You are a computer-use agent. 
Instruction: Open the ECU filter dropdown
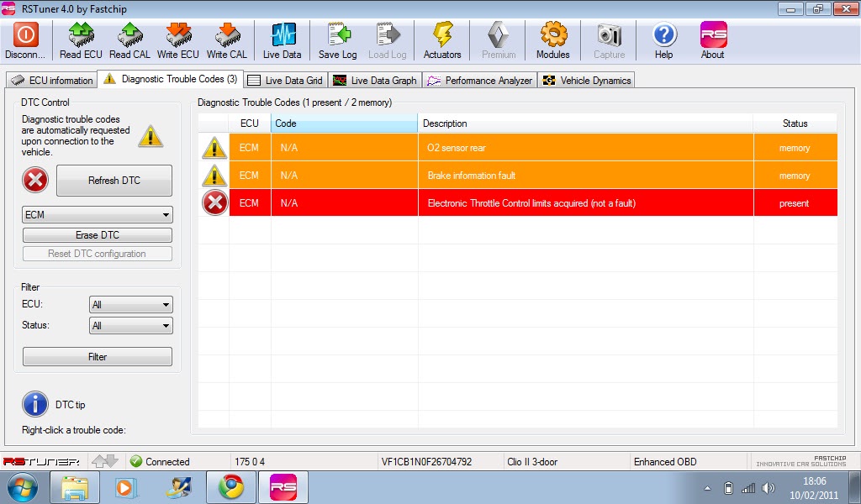tap(130, 304)
